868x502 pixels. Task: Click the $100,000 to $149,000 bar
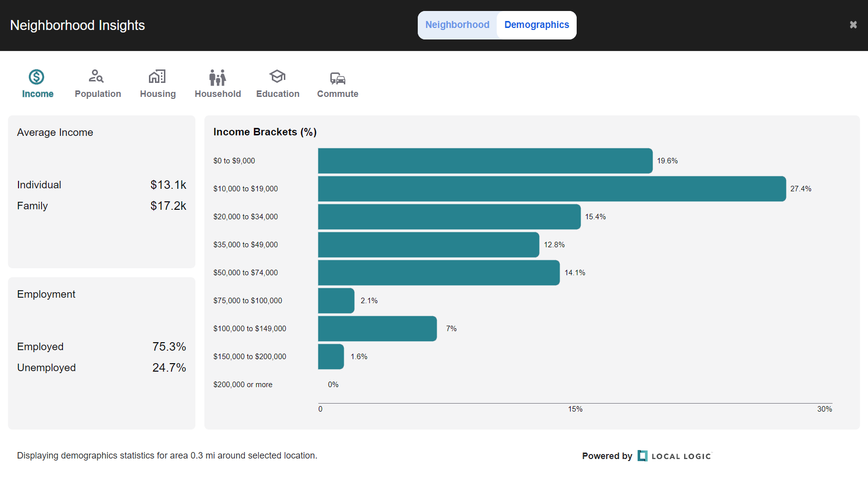tap(377, 329)
